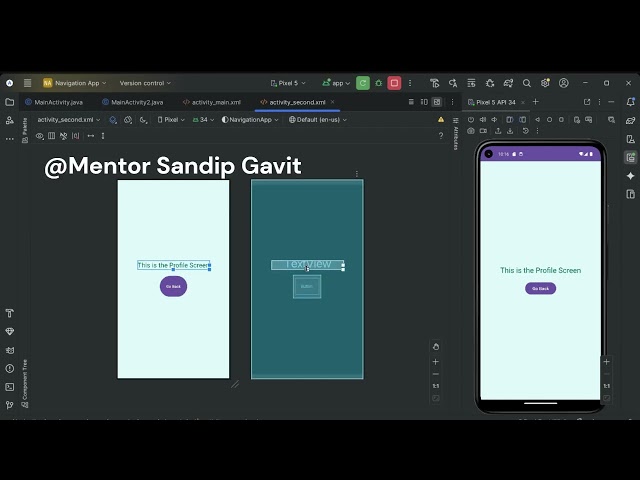Open activity_second.xml layout file dropdown

68,120
